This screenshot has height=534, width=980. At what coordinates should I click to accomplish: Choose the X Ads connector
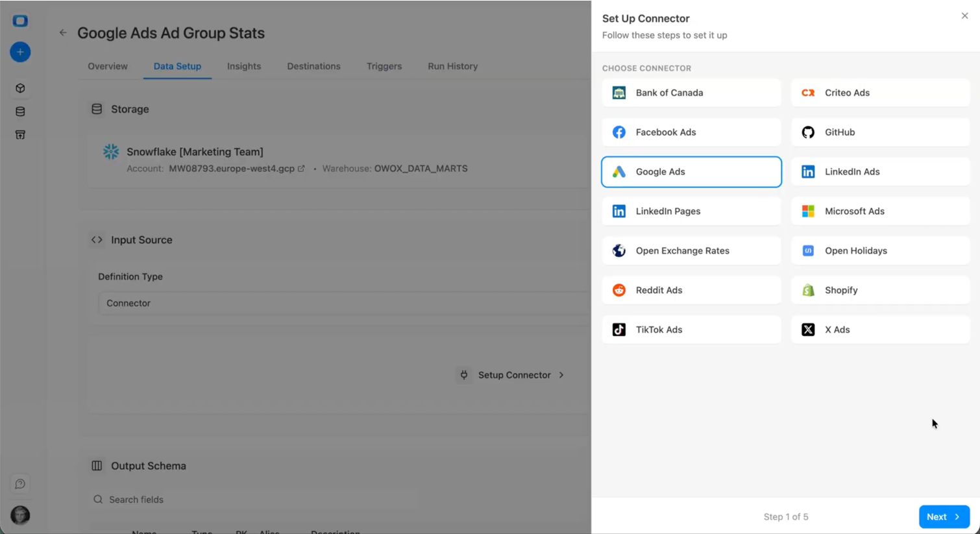(880, 330)
